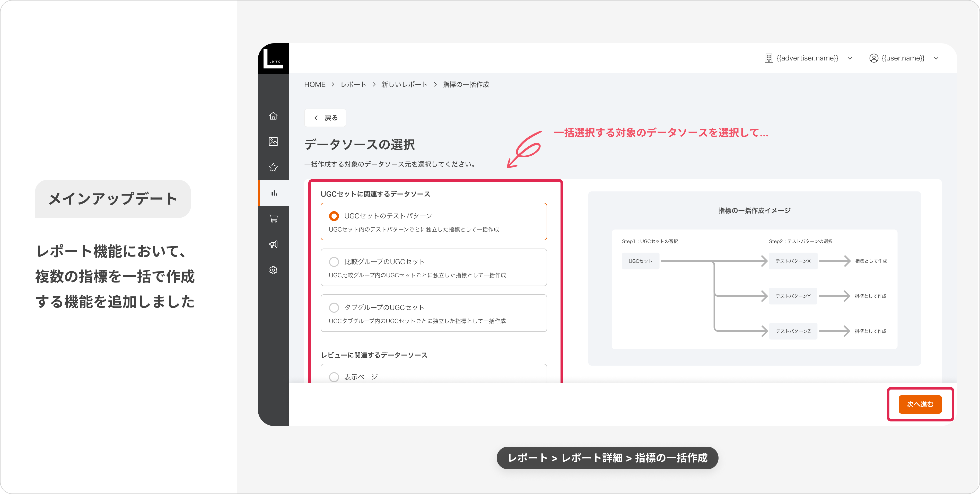
Task: Expand the advertiser name dropdown
Action: (x=850, y=58)
